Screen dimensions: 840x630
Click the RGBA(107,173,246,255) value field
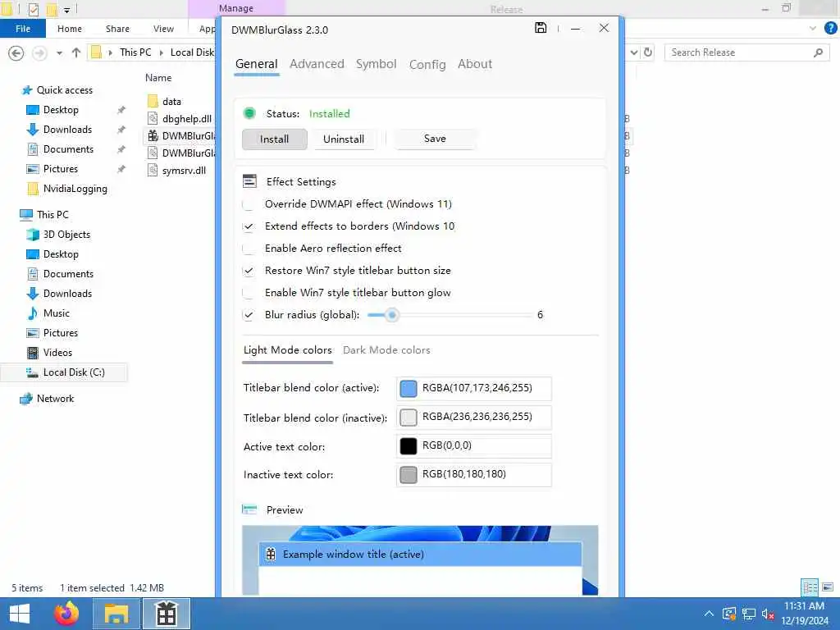pos(474,388)
